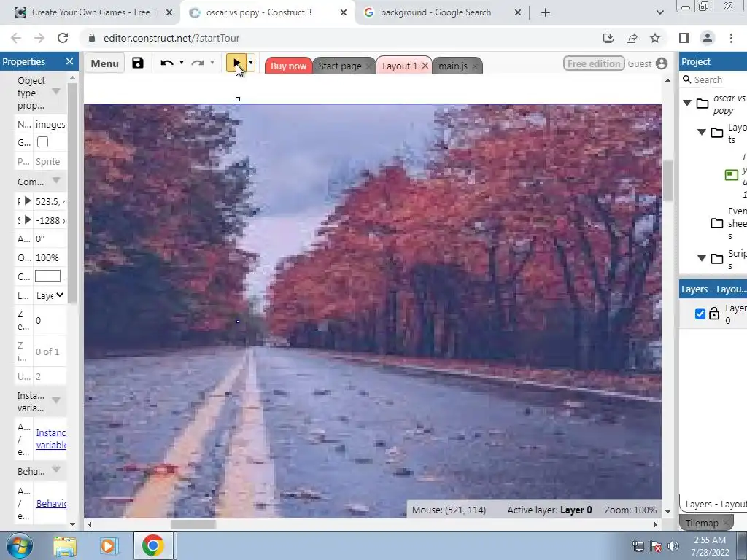Screen dimensions: 747x560
Task: Open the Color swatch in Properties
Action: point(47,276)
